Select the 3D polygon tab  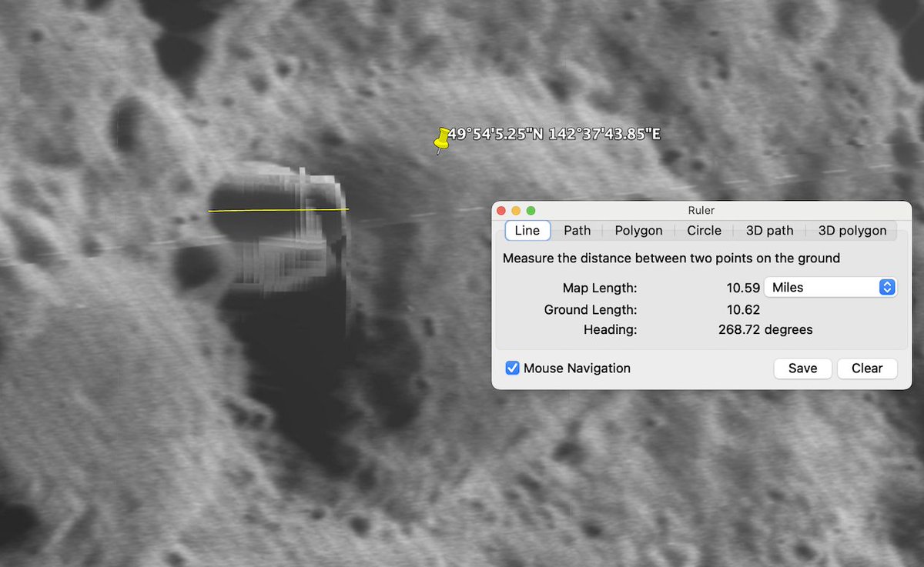pos(851,230)
